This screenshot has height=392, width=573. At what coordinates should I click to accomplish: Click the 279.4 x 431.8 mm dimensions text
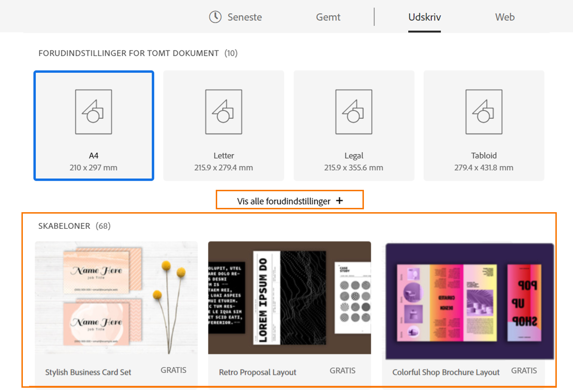[484, 167]
